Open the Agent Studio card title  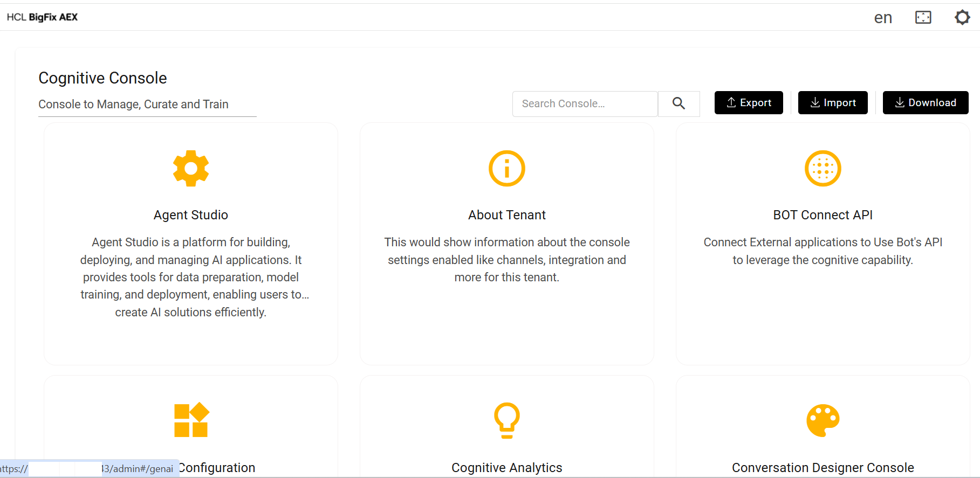[x=191, y=215]
